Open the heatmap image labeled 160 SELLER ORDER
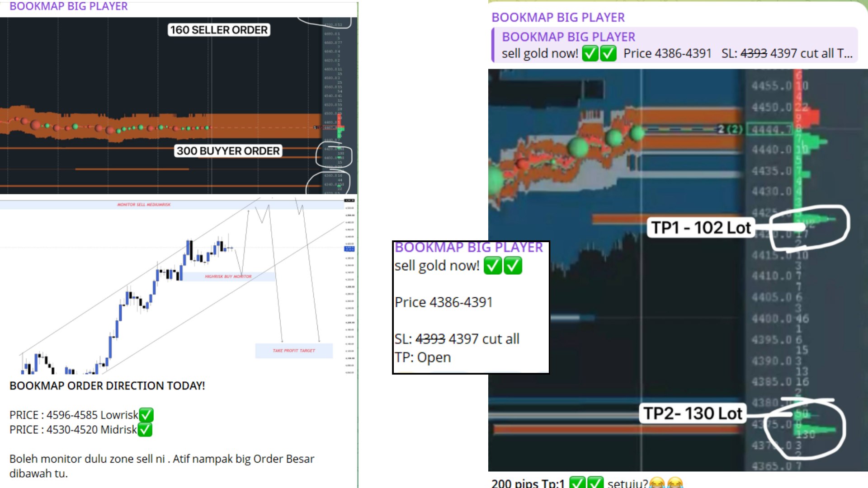 click(179, 106)
